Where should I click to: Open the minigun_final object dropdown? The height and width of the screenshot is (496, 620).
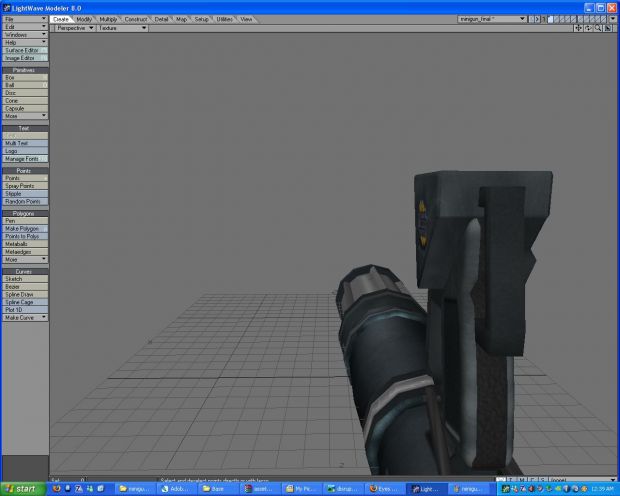pyautogui.click(x=492, y=19)
